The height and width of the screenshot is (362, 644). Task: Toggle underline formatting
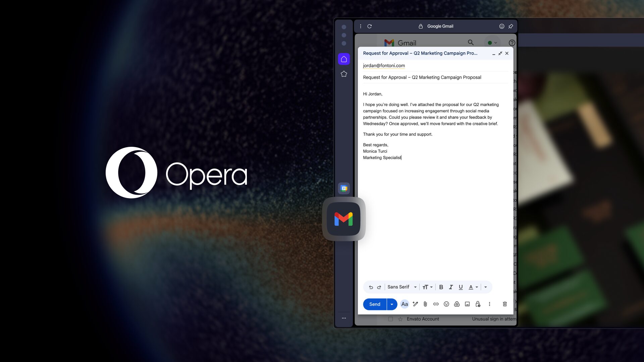pyautogui.click(x=461, y=287)
